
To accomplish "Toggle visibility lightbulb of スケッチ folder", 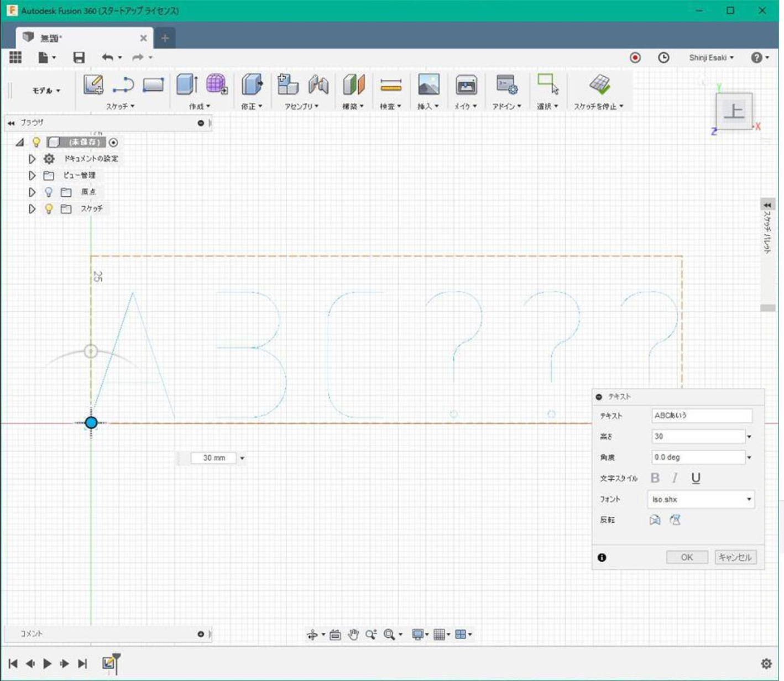I will pos(49,208).
